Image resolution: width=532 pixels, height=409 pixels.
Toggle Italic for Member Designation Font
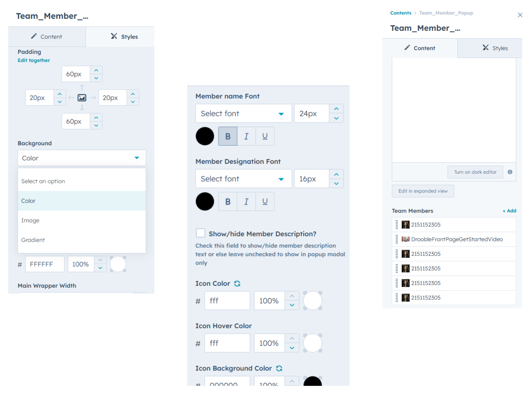(246, 201)
